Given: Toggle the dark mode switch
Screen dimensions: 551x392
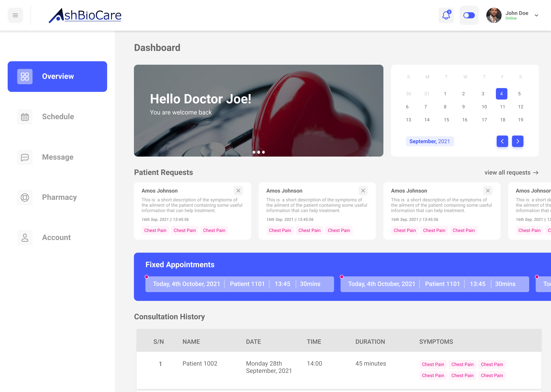Looking at the screenshot, I should [x=469, y=15].
